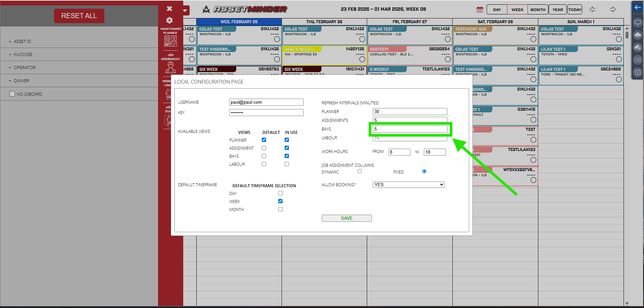This screenshot has height=308, width=644.
Task: Select Dynamic job assignment columns radio
Action: [359, 171]
